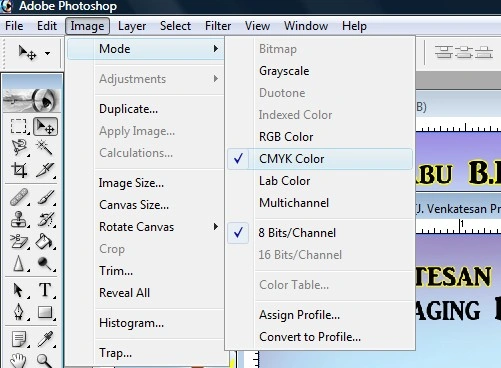Switch image mode to Grayscale
The height and width of the screenshot is (368, 501).
[x=320, y=71]
